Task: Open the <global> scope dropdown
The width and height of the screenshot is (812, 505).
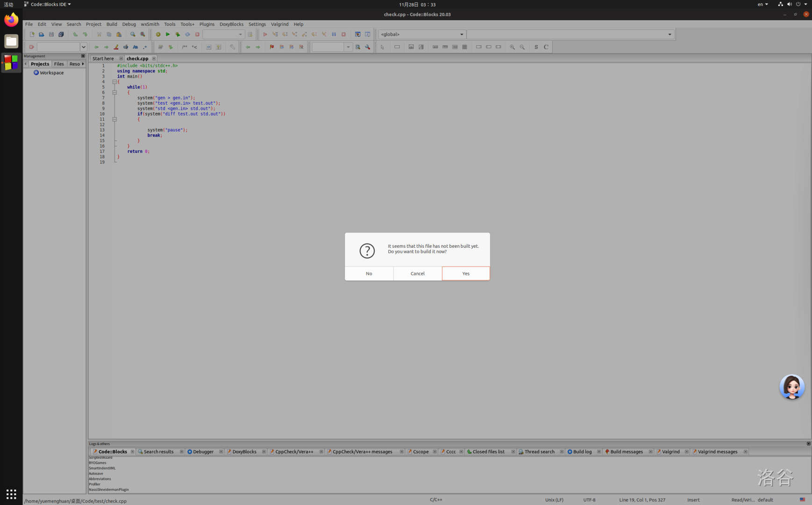Action: click(461, 35)
